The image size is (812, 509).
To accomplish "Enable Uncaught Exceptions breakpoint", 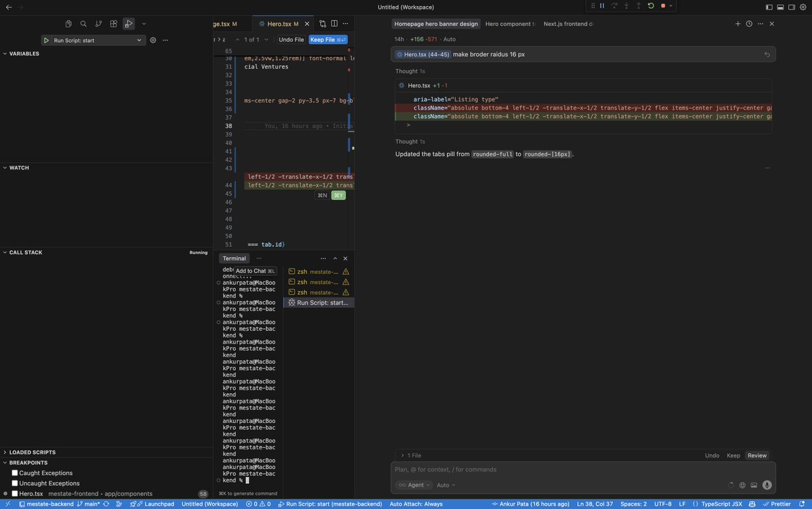I will (14, 483).
